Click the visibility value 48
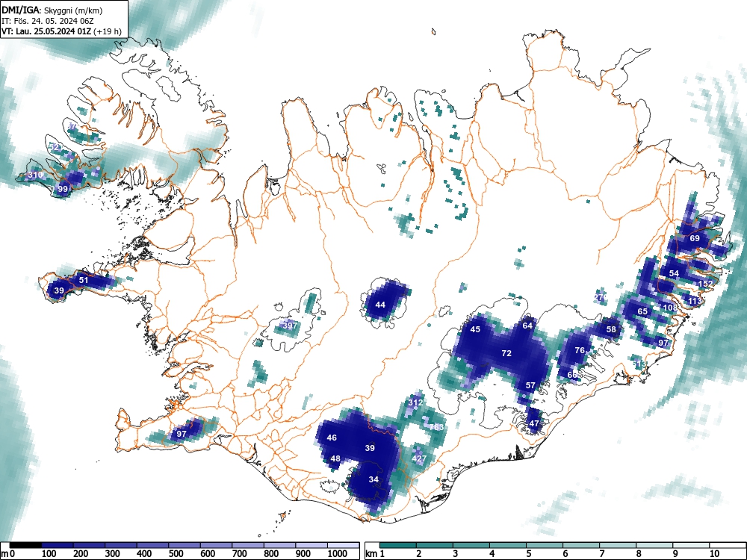The height and width of the screenshot is (560, 747). click(x=335, y=458)
